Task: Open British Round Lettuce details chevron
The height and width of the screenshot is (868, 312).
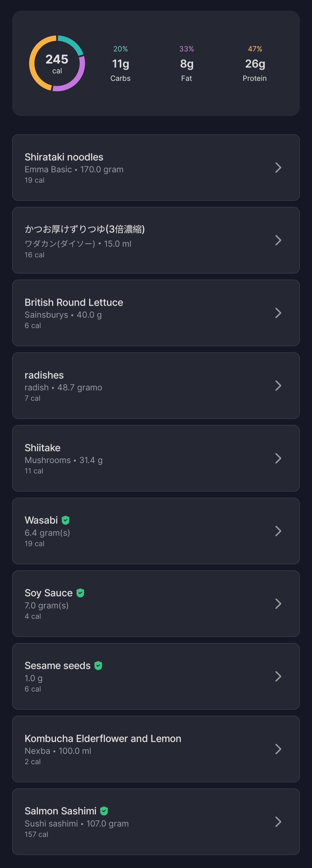Action: tap(278, 313)
